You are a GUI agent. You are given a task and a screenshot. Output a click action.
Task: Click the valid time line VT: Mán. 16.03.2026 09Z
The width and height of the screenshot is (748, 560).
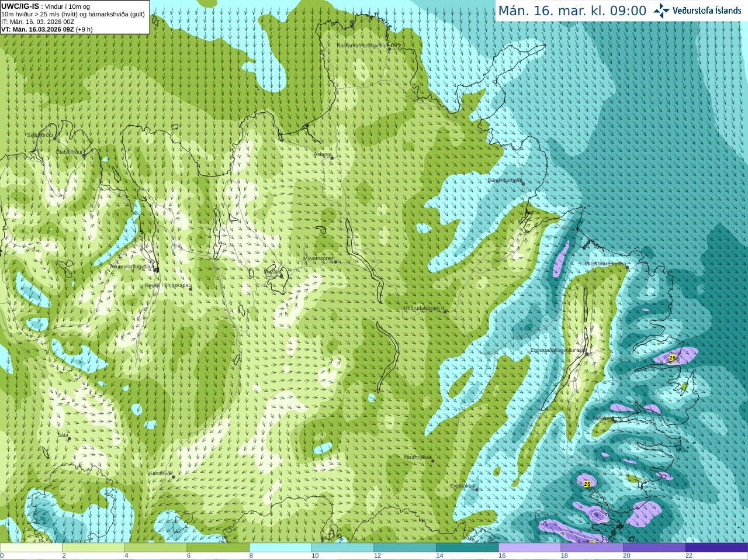(38, 29)
